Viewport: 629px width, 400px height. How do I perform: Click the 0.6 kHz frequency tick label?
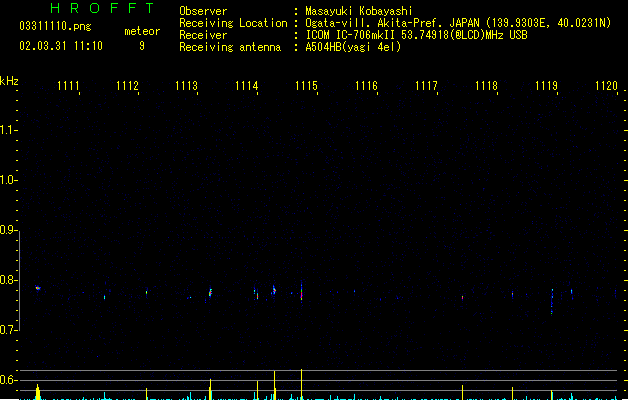click(x=7, y=380)
